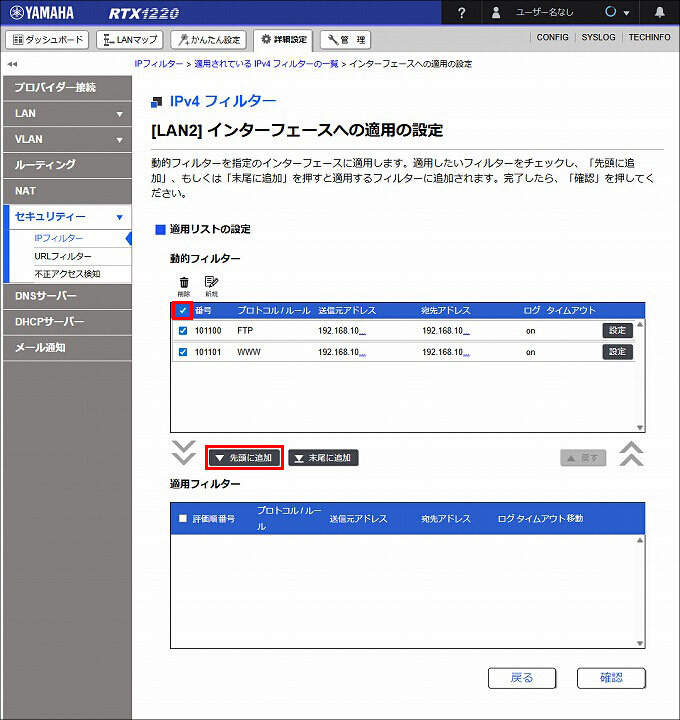
Task: Click applied filter list scroll up arrow
Action: [x=640, y=540]
